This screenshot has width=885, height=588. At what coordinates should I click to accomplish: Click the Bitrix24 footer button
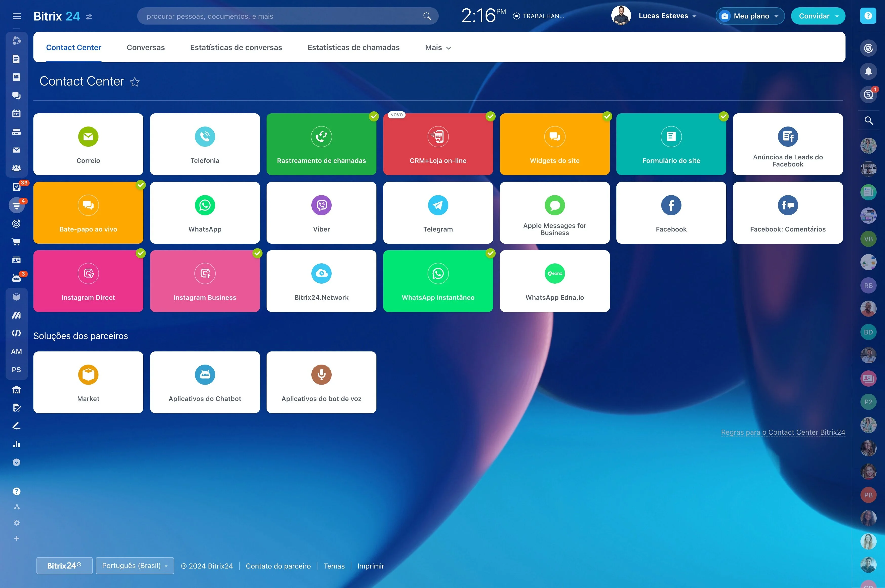pos(64,565)
